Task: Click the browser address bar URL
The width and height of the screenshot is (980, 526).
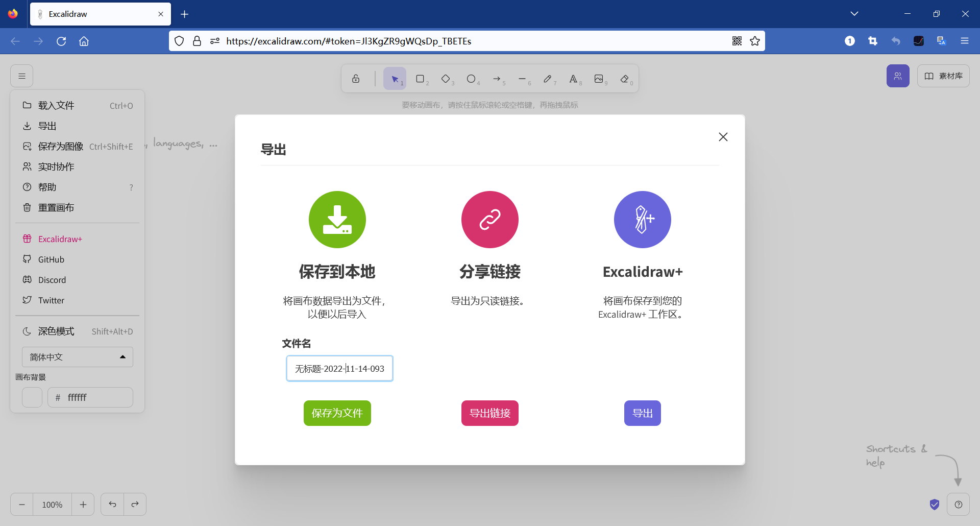Action: pyautogui.click(x=349, y=41)
